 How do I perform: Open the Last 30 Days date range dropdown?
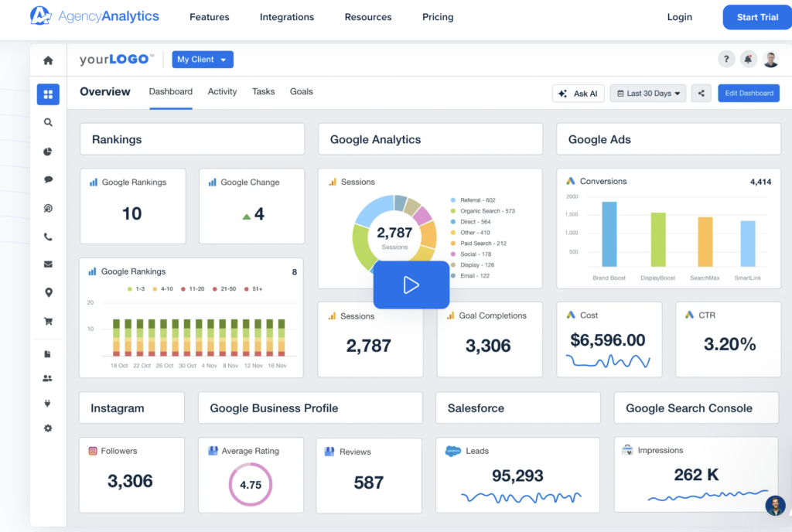648,94
